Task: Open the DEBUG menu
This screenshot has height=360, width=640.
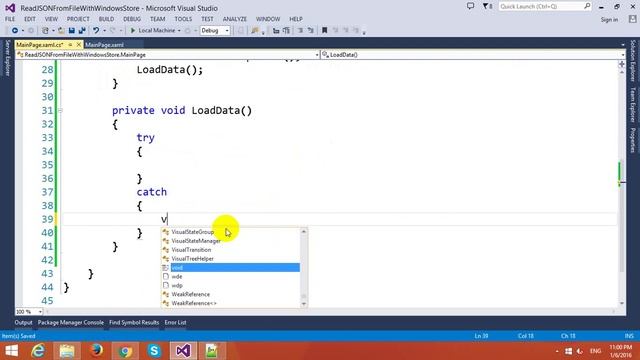Action: pos(132,19)
